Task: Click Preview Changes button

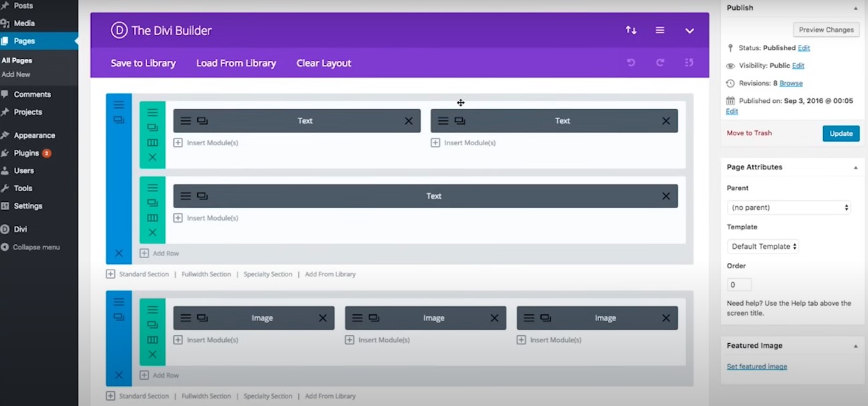Action: (826, 29)
